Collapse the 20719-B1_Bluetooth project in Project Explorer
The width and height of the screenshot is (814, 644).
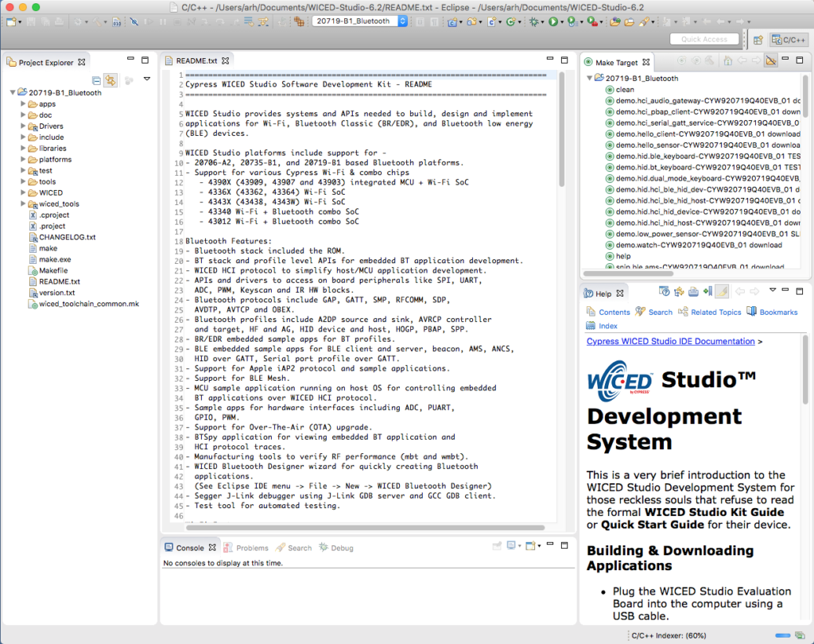(x=13, y=92)
